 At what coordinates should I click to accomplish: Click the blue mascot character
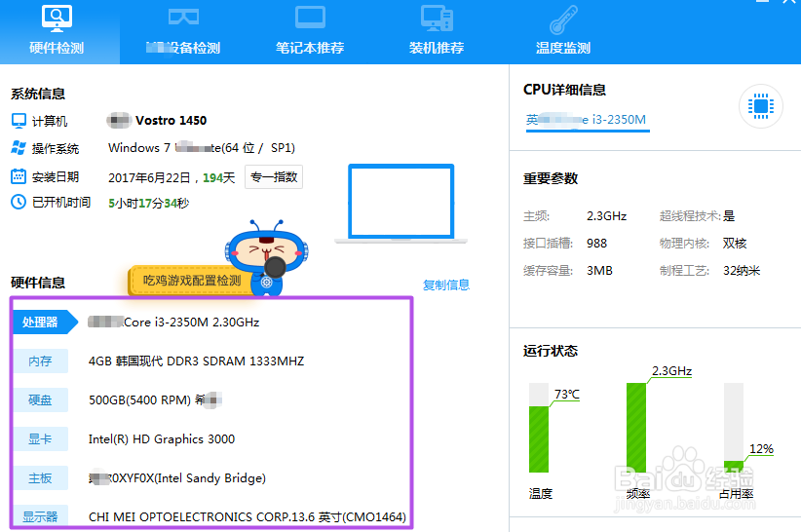coord(267,258)
